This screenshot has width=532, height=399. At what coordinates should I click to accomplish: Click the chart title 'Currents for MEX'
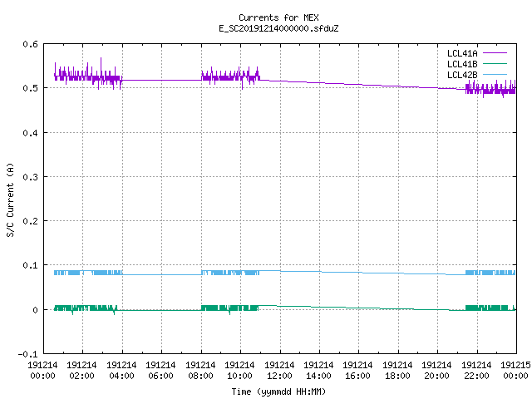[278, 17]
